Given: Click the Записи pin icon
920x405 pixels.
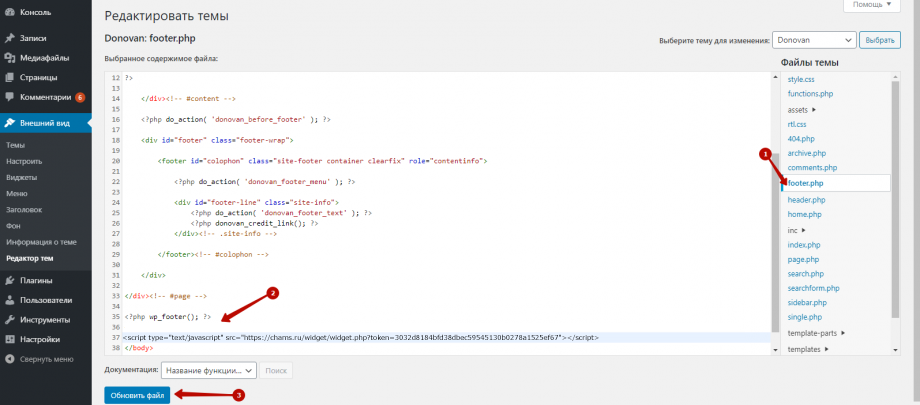Looking at the screenshot, I should [9, 38].
